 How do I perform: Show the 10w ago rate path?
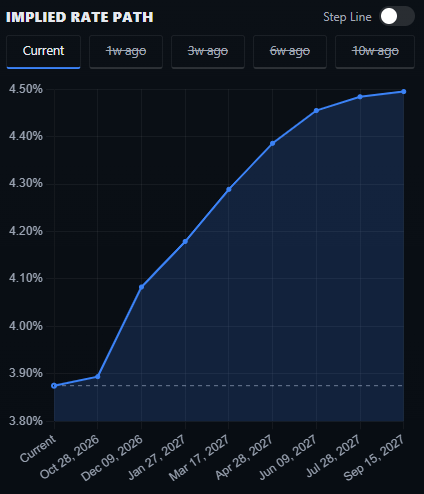pyautogui.click(x=375, y=52)
